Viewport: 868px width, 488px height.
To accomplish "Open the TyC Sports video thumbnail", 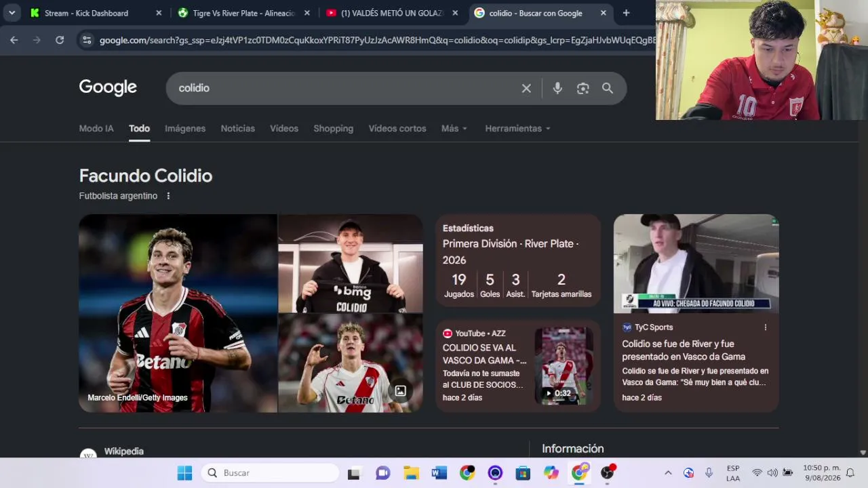I will (x=696, y=264).
